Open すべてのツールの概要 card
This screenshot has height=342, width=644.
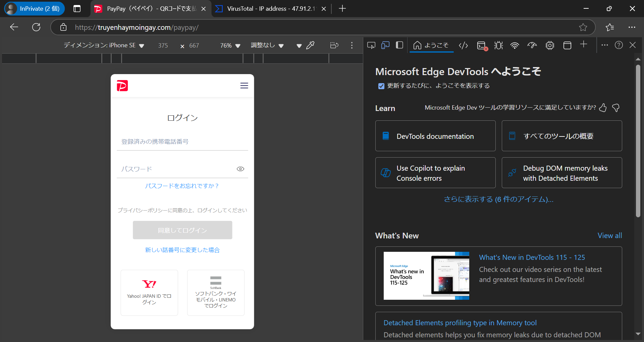click(562, 136)
